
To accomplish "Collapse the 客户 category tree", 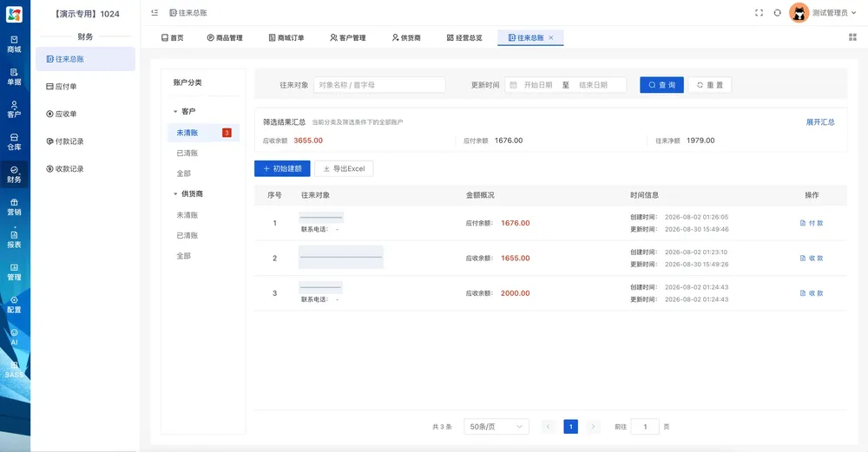I will [175, 111].
